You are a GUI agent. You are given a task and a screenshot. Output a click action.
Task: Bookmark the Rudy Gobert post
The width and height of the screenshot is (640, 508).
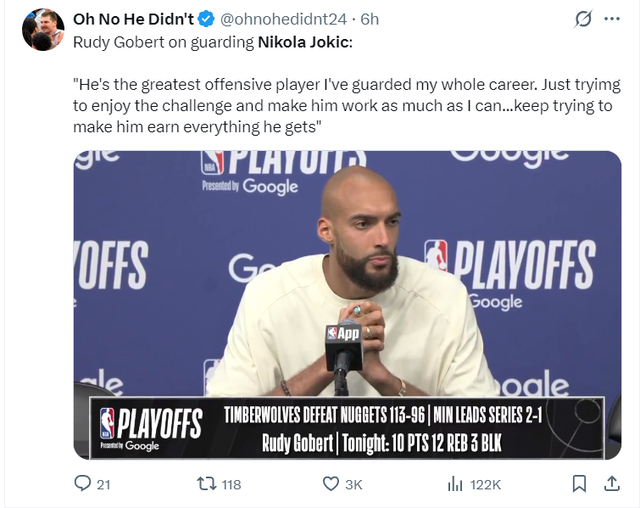pos(579,484)
